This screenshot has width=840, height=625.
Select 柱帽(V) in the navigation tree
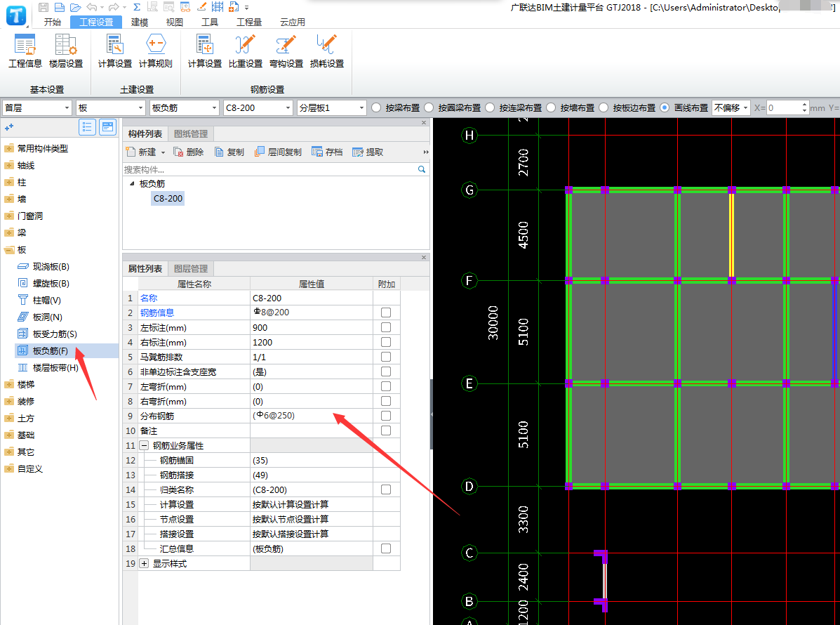click(46, 300)
